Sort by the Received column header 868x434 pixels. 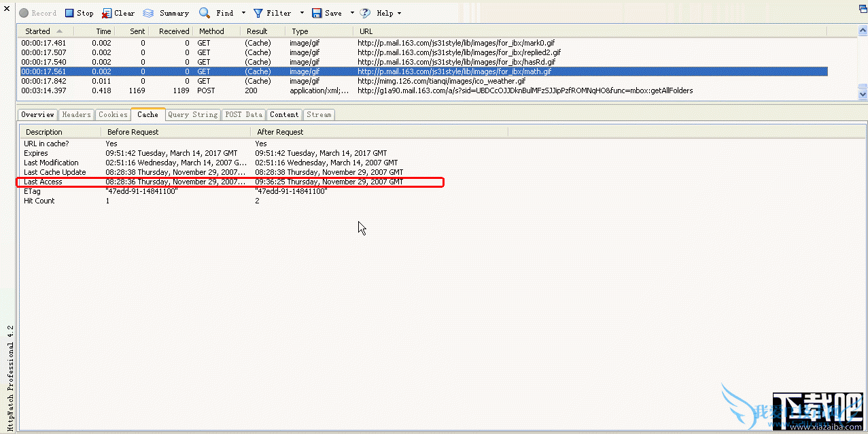coord(171,31)
